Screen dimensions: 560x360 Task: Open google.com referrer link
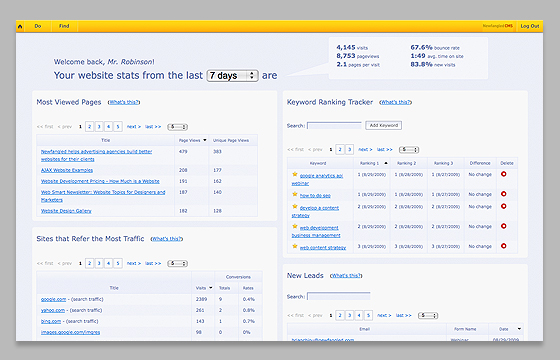click(54, 299)
